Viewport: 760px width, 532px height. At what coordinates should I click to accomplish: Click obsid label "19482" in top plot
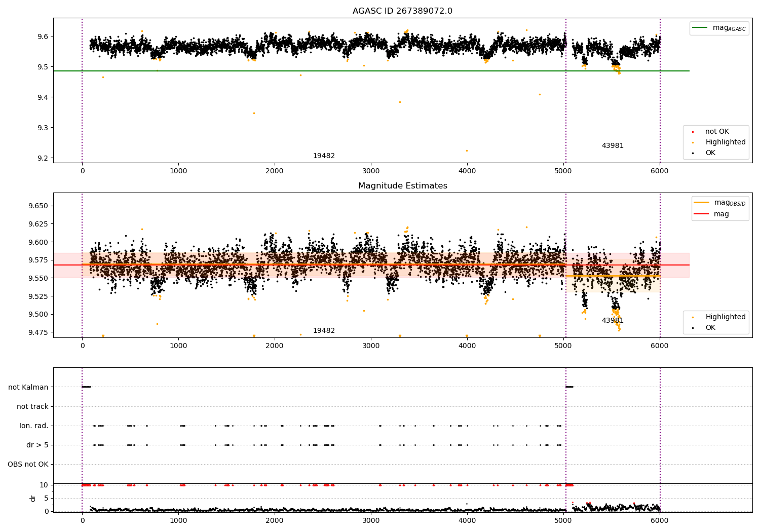tap(324, 156)
